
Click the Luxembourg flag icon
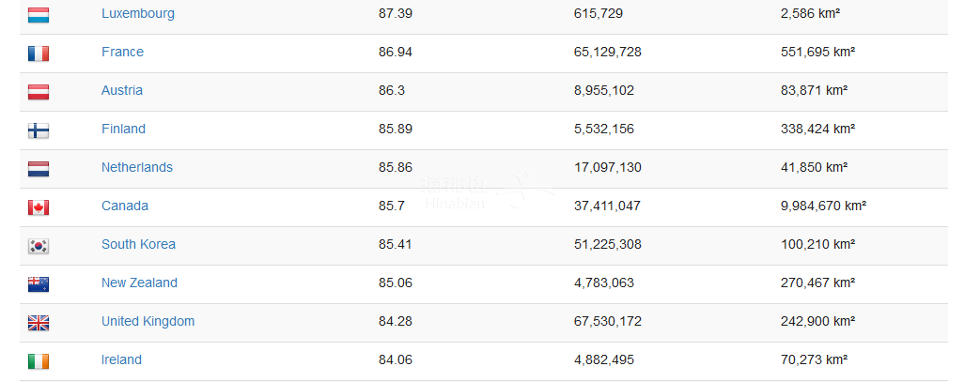(x=39, y=15)
